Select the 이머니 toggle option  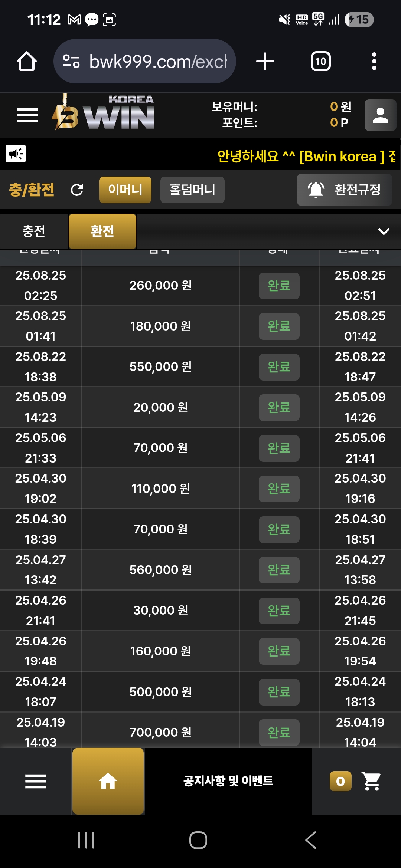125,190
